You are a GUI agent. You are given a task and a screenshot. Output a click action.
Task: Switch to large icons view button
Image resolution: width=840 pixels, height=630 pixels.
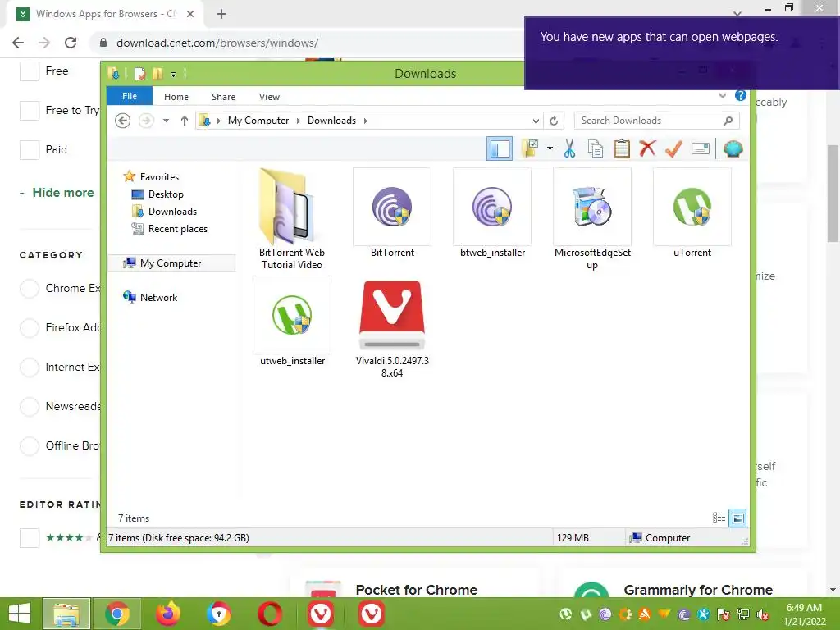[x=737, y=518]
